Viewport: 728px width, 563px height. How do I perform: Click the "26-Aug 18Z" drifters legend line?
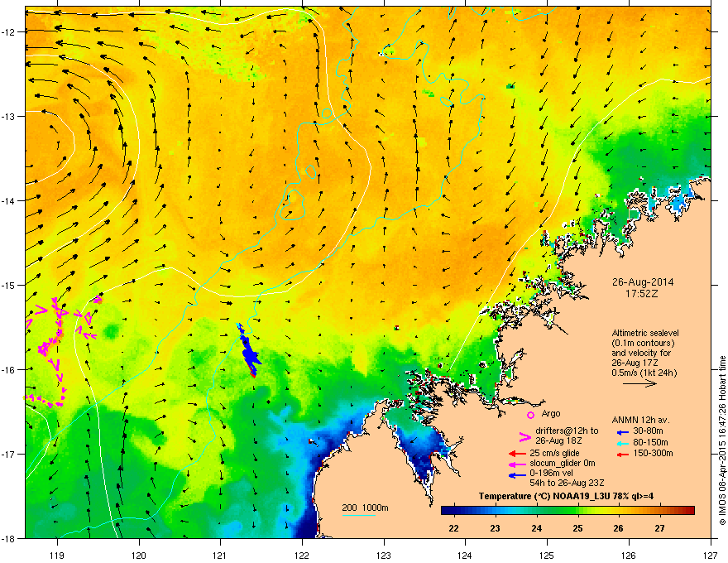pyautogui.click(x=559, y=440)
